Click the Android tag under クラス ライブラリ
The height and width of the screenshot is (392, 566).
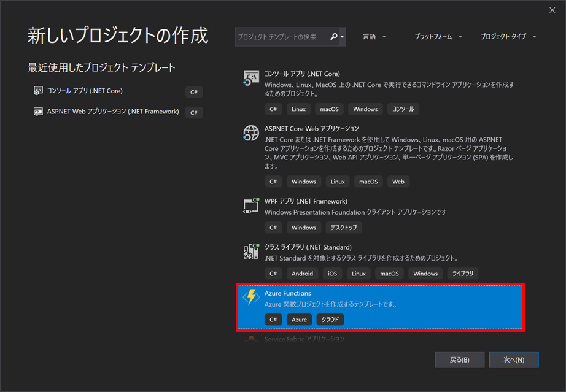coord(303,274)
